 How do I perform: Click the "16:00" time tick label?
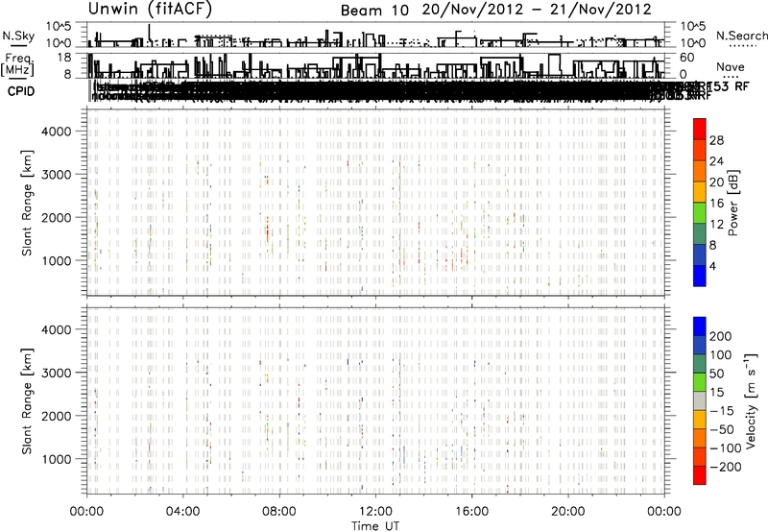471,512
